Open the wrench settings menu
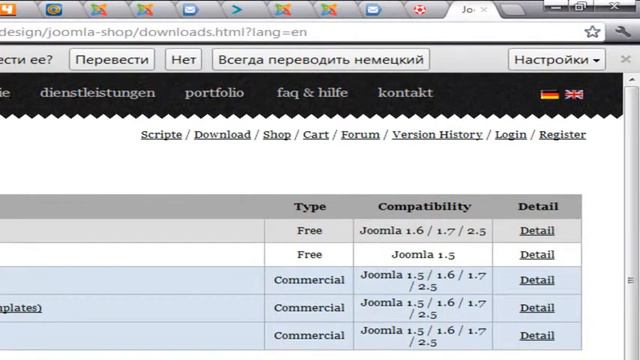 (x=623, y=32)
